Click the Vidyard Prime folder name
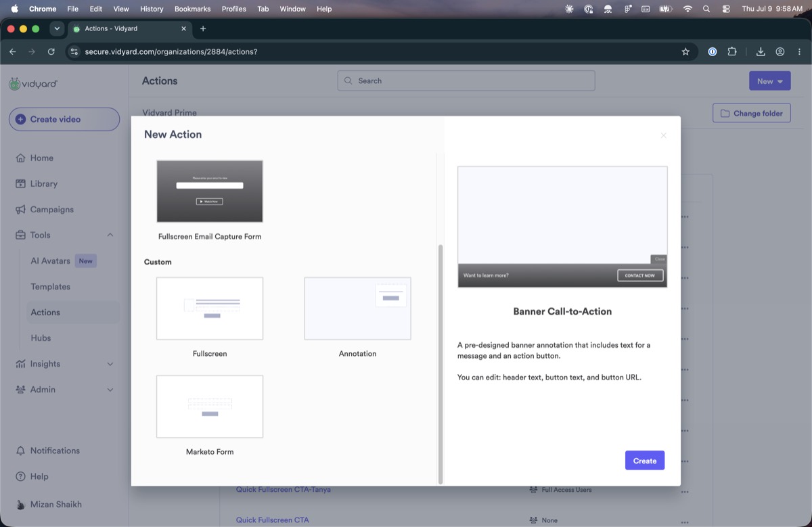Image resolution: width=812 pixels, height=527 pixels. pos(169,112)
